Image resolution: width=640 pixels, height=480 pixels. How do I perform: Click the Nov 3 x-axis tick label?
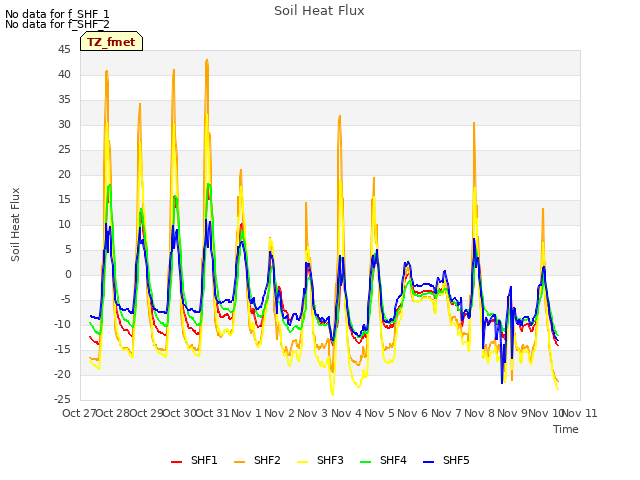(313, 413)
